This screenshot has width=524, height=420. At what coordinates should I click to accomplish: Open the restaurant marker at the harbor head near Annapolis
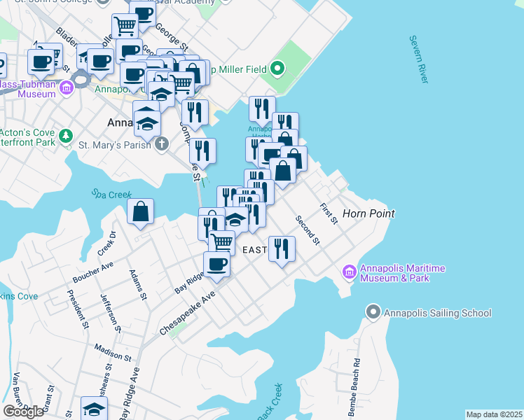pos(195,113)
